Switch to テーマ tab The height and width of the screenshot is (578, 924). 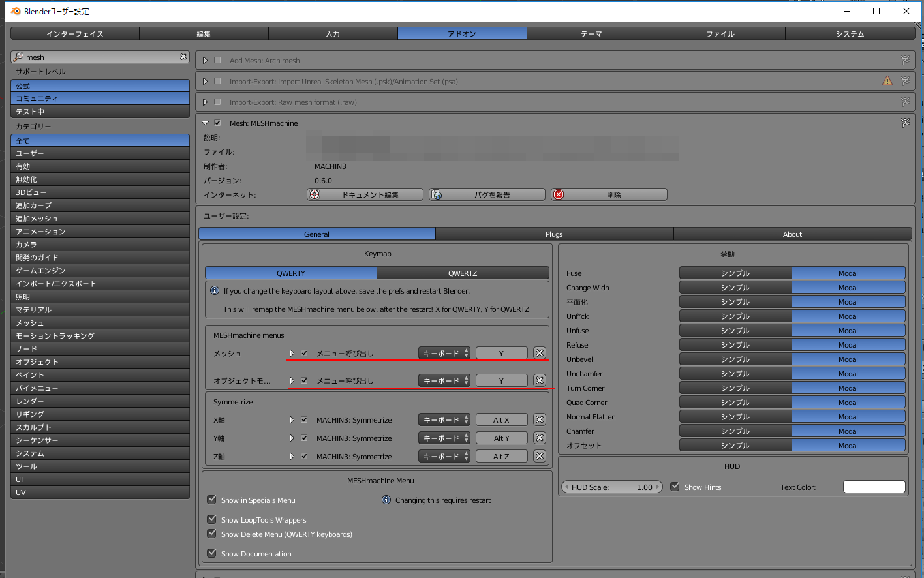(591, 33)
